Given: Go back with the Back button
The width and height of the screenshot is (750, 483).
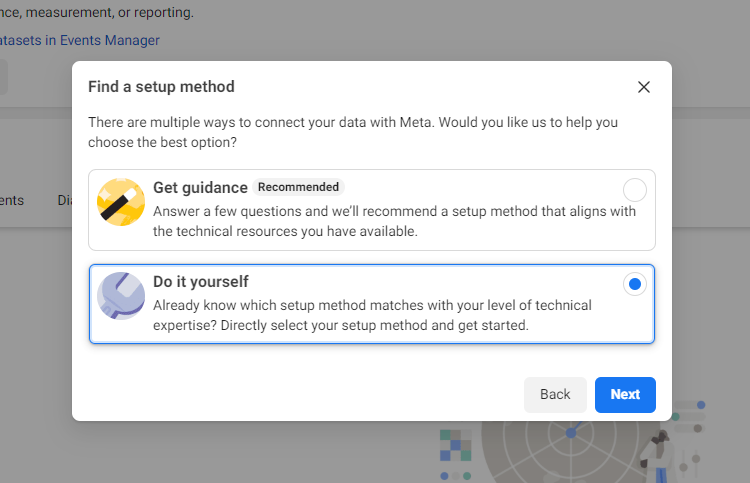Looking at the screenshot, I should 555,395.
